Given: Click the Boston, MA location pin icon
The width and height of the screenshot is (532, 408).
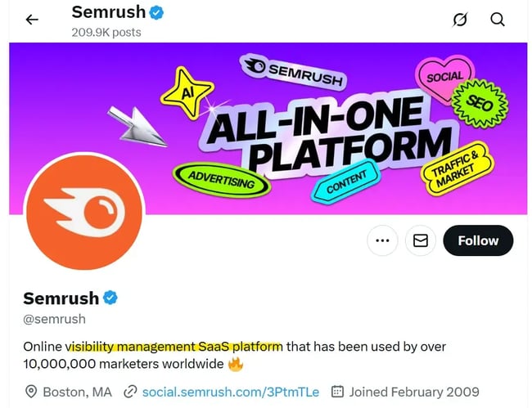Looking at the screenshot, I should point(31,392).
